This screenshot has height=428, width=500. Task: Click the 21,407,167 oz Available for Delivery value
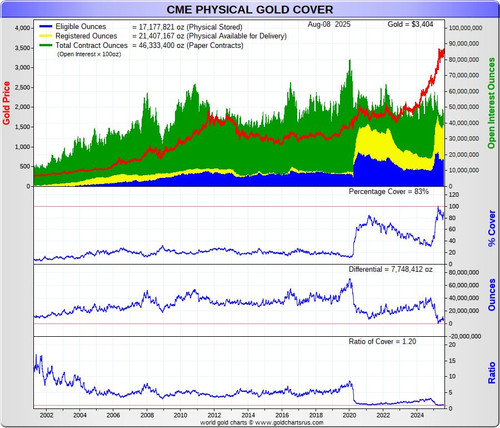tap(209, 36)
